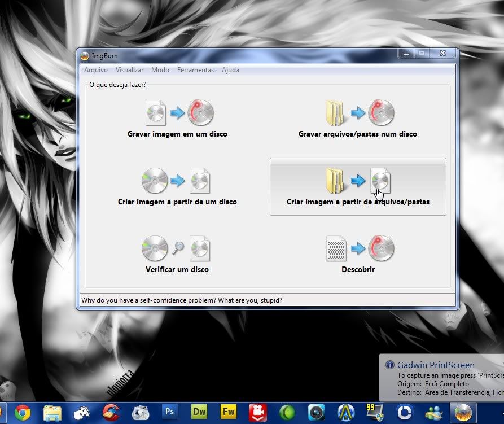Open the Ferramentas menu
This screenshot has width=504, height=424.
(x=195, y=70)
